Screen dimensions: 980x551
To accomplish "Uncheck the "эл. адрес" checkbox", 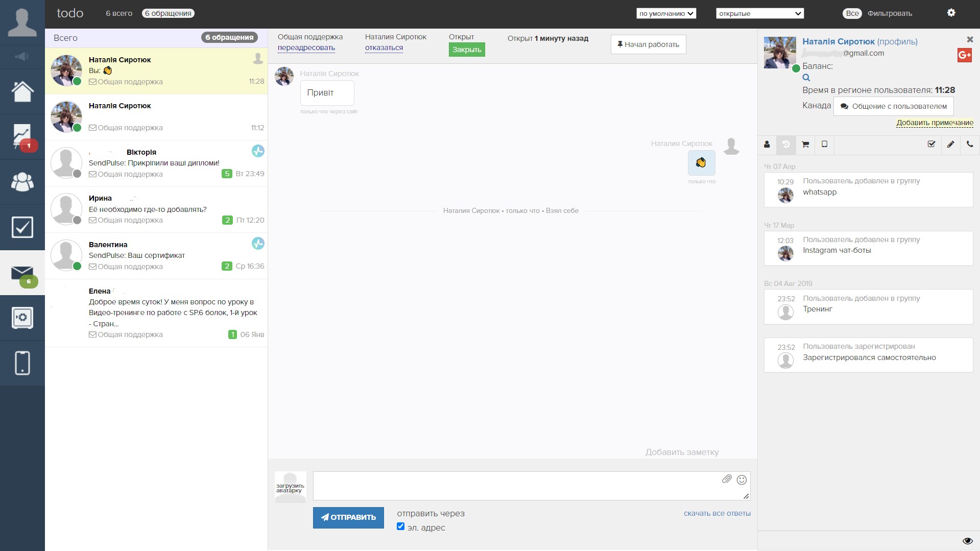I will (400, 526).
